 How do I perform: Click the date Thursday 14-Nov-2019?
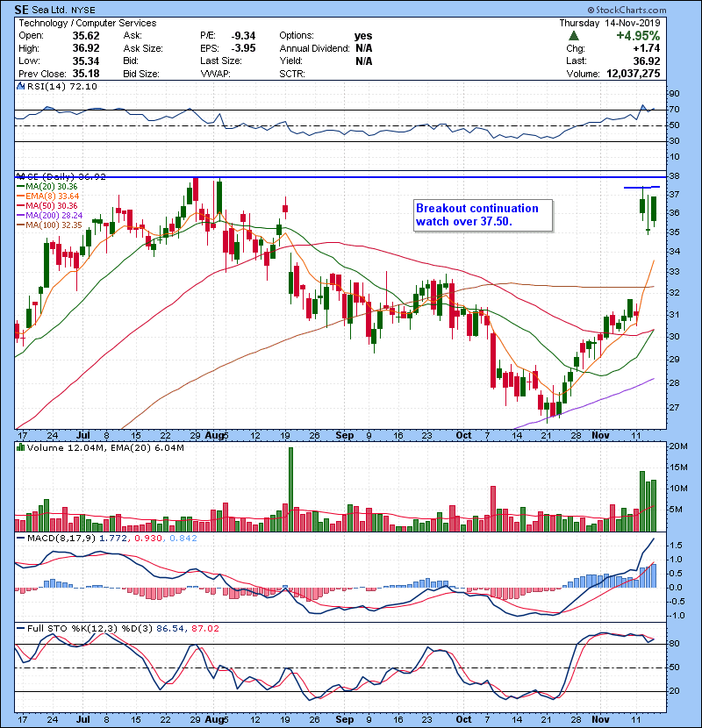(x=610, y=23)
